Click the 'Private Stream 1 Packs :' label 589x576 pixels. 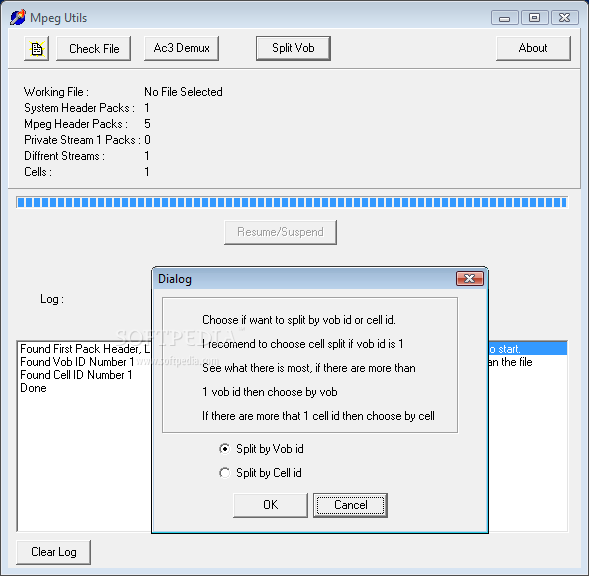(82, 140)
